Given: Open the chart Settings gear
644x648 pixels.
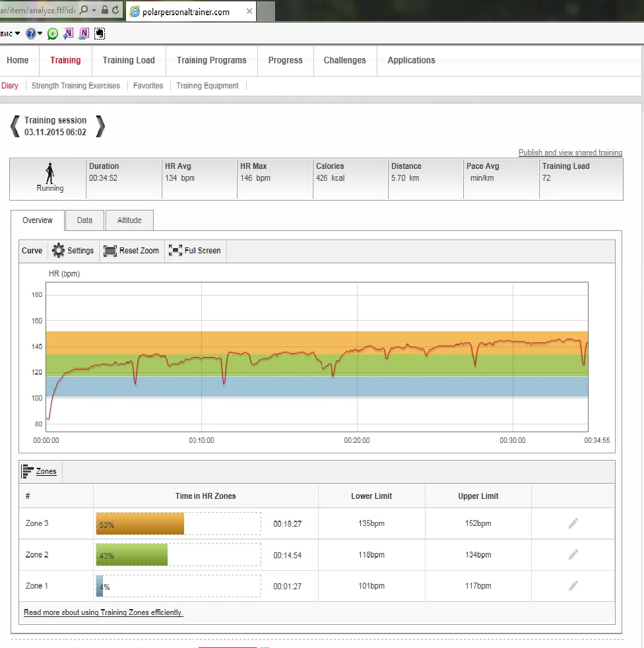Looking at the screenshot, I should (59, 251).
